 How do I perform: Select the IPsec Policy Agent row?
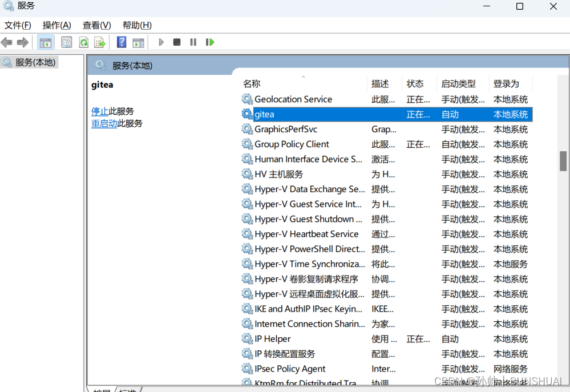387,369
